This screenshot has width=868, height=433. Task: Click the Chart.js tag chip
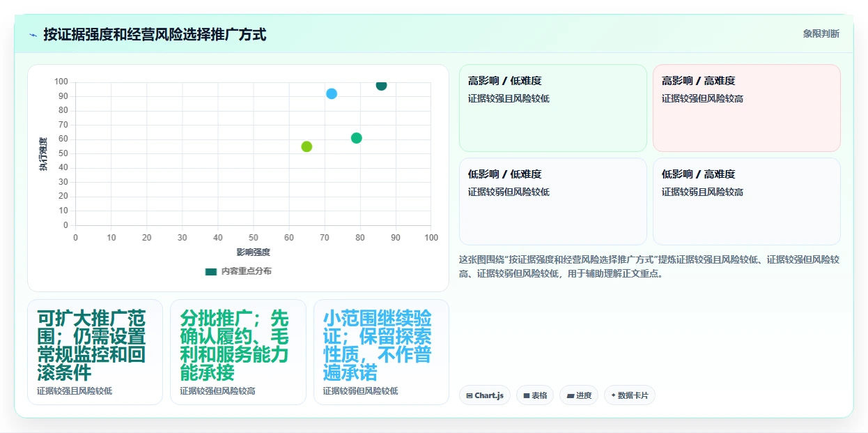485,395
